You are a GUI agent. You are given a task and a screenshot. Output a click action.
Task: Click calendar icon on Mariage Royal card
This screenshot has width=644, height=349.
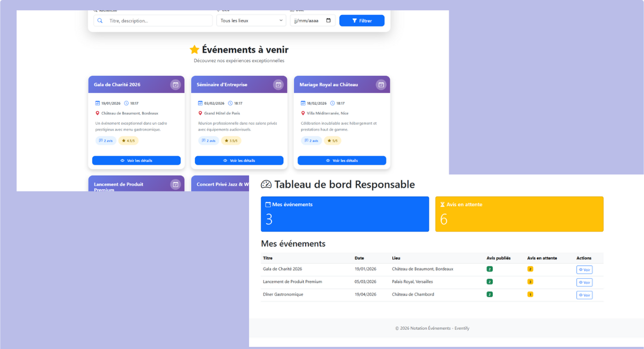point(381,85)
